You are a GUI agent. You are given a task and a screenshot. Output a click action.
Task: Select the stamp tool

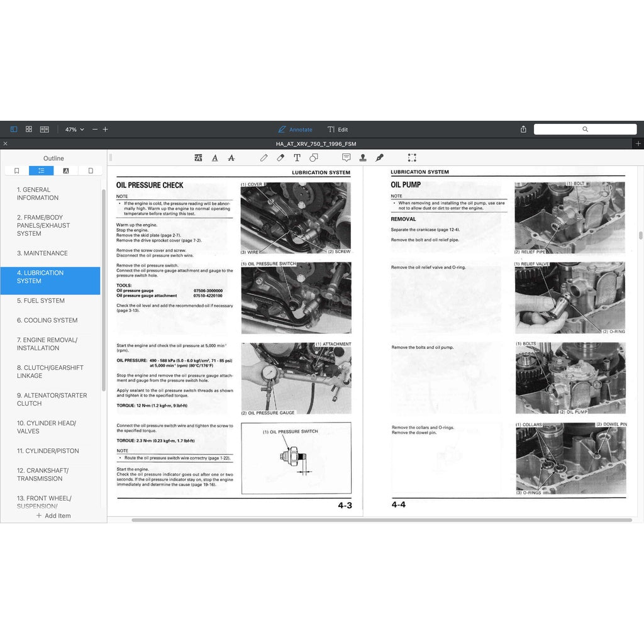pyautogui.click(x=363, y=158)
